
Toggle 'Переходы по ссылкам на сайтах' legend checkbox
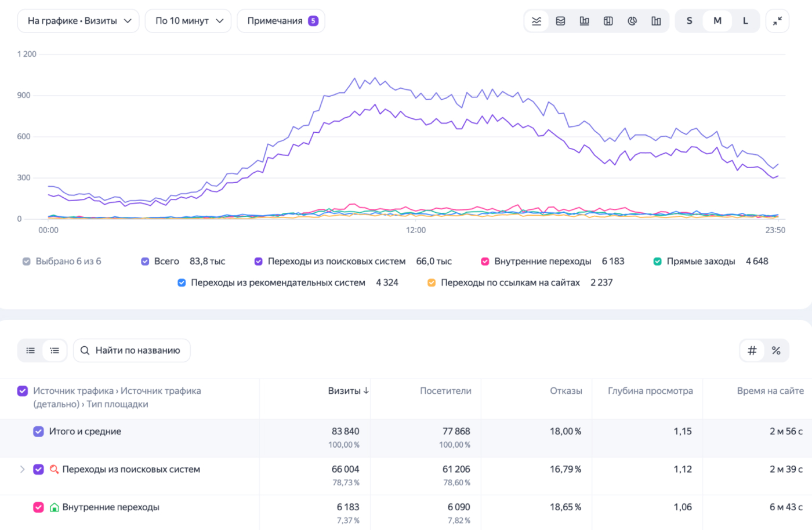click(x=432, y=283)
